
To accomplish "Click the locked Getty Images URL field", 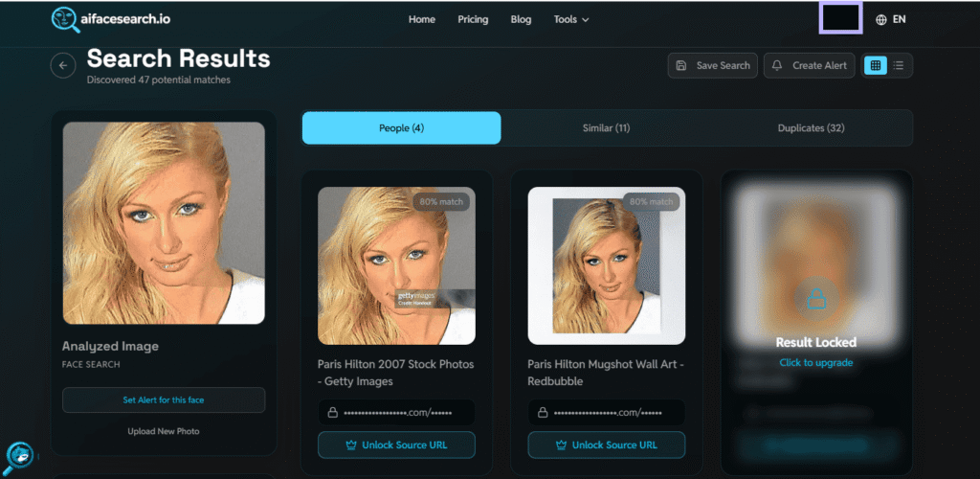I will click(x=396, y=413).
